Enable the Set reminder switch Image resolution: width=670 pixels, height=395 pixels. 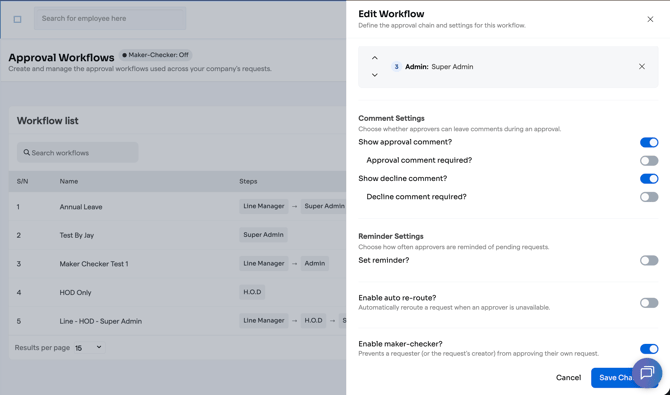tap(649, 260)
